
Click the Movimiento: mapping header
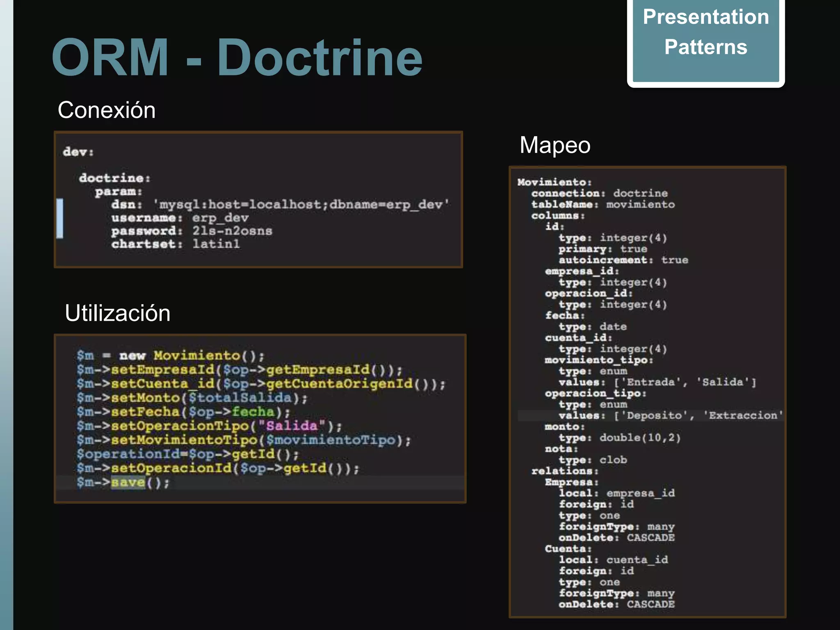(555, 182)
